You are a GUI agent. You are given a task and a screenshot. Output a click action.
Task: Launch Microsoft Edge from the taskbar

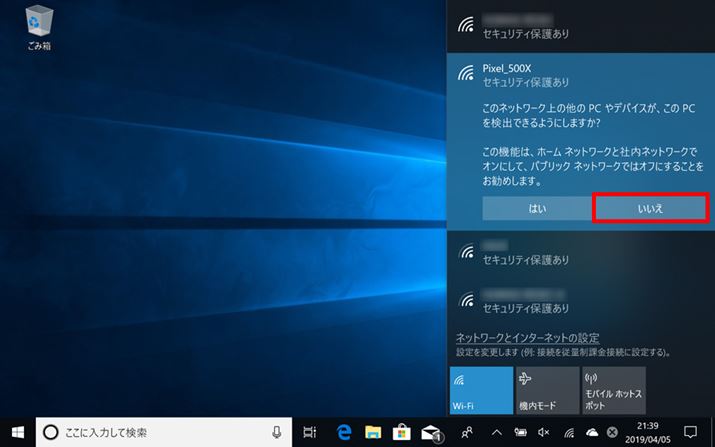[343, 431]
